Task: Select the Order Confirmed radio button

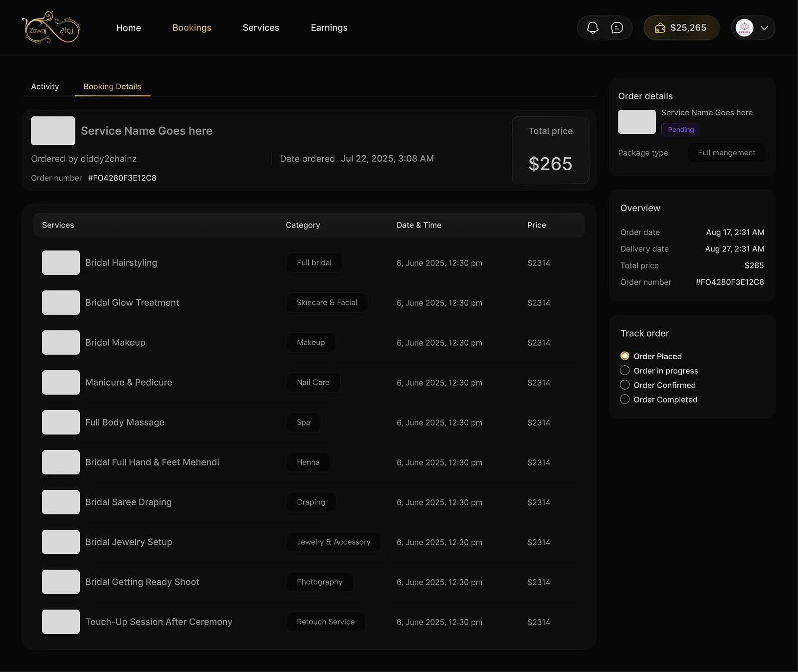Action: (624, 385)
